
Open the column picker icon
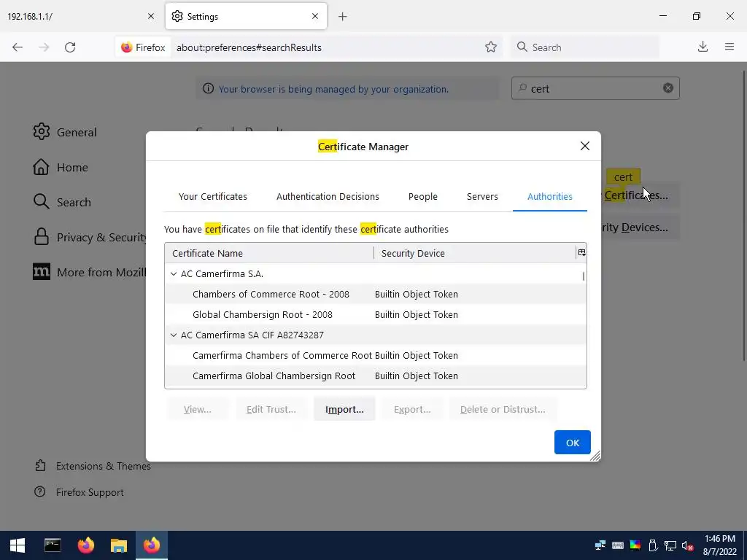point(581,253)
